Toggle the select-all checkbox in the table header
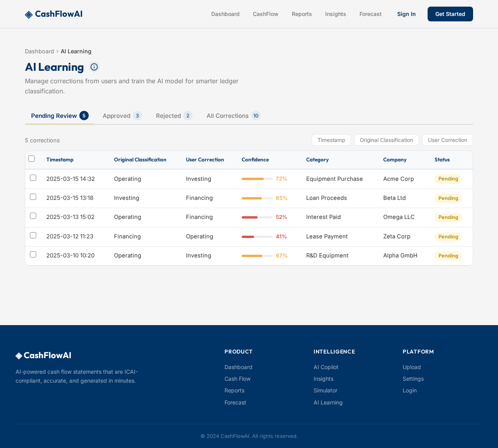 (x=32, y=159)
